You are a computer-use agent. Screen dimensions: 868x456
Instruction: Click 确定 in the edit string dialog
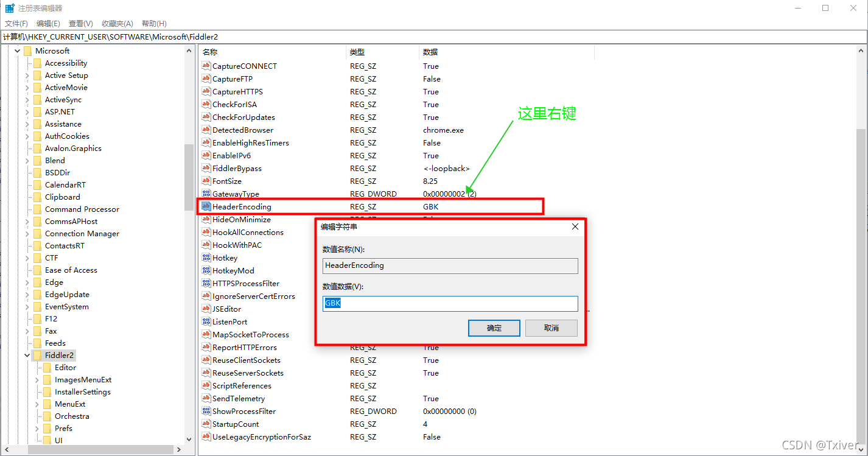click(494, 328)
